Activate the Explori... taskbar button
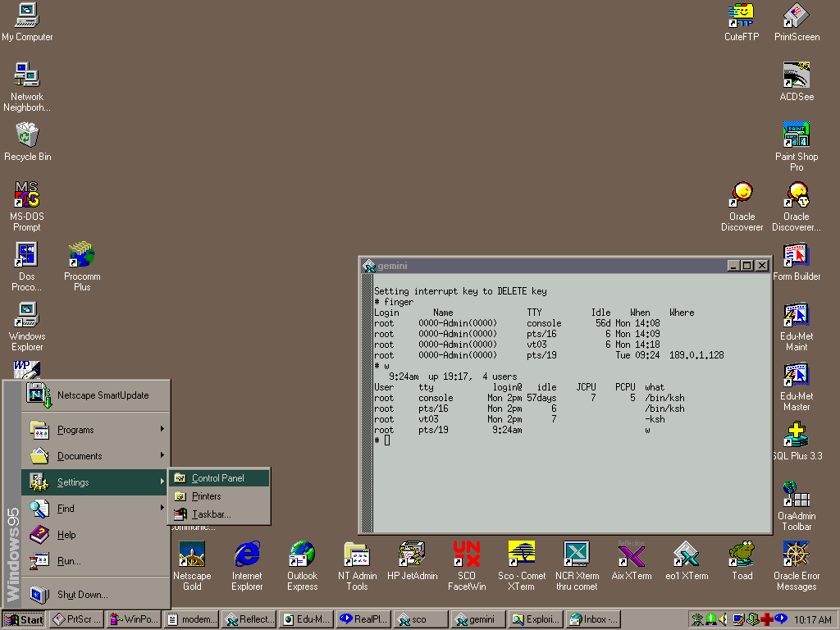 [x=535, y=620]
